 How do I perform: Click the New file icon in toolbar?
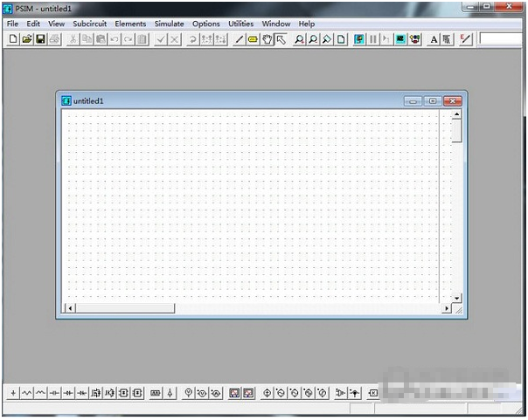pyautogui.click(x=13, y=39)
